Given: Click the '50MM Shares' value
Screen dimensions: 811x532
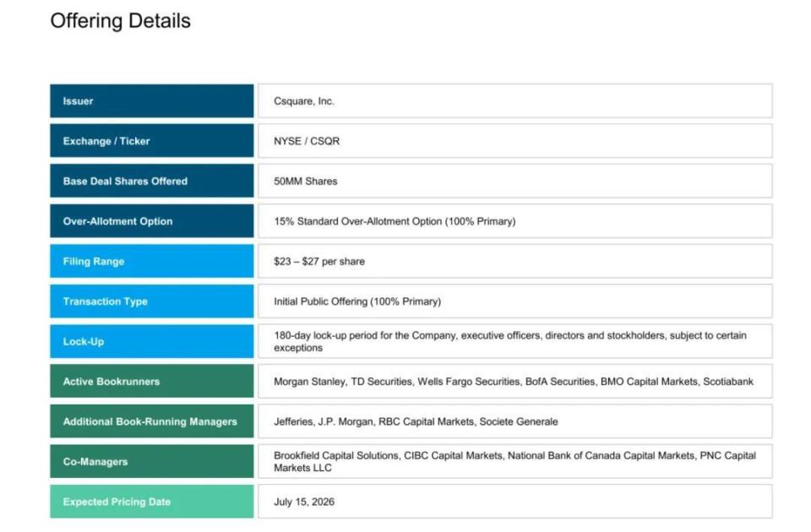Looking at the screenshot, I should [306, 182].
